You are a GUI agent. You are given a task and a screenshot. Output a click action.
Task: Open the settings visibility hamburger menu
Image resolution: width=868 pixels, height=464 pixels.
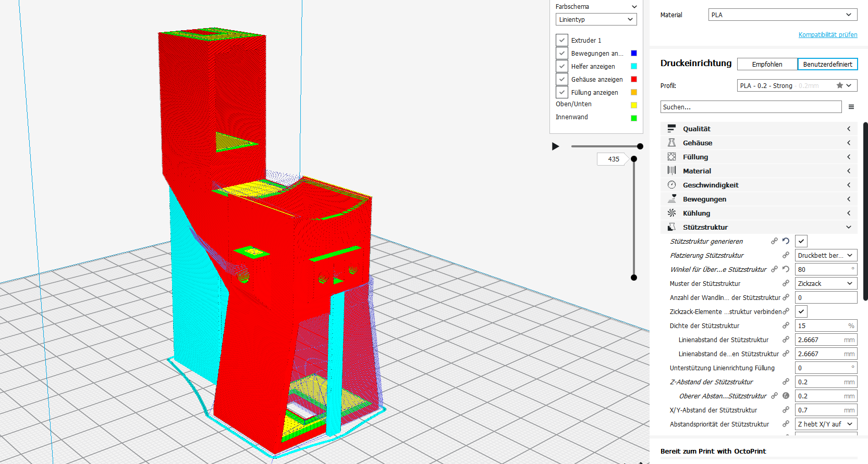(x=851, y=107)
